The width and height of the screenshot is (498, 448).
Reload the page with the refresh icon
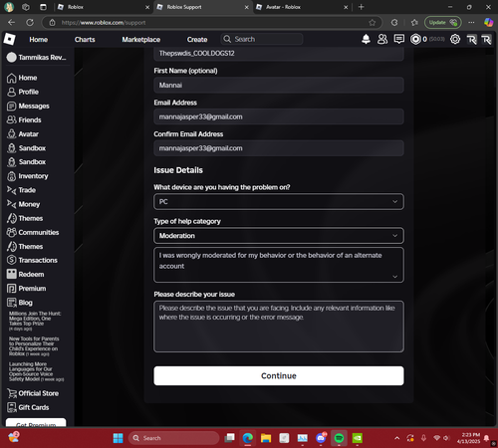click(30, 22)
